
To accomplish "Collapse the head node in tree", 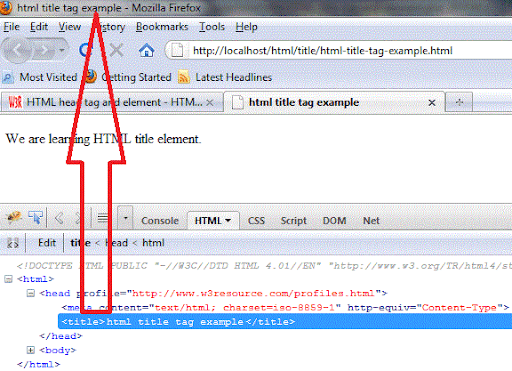I will [x=31, y=293].
